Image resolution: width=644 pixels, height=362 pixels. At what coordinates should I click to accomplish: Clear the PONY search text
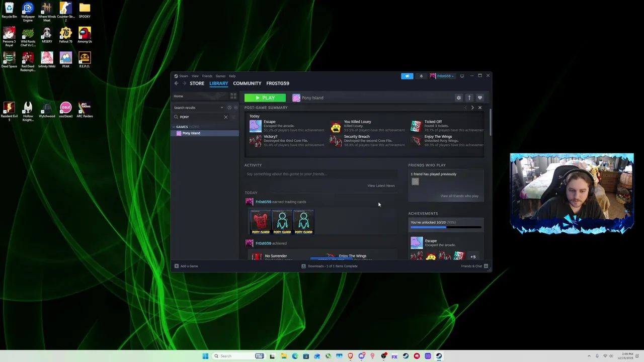(x=225, y=117)
